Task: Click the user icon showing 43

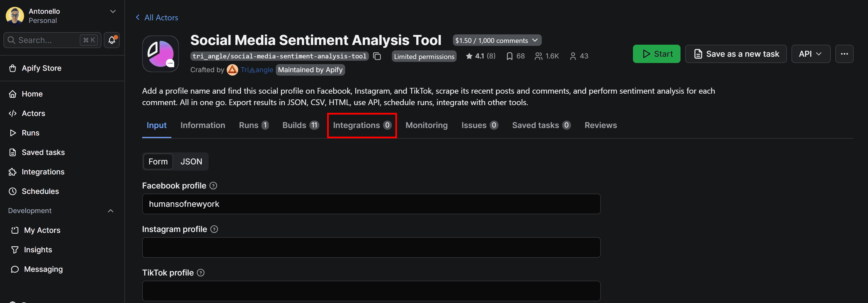Action: [x=573, y=56]
